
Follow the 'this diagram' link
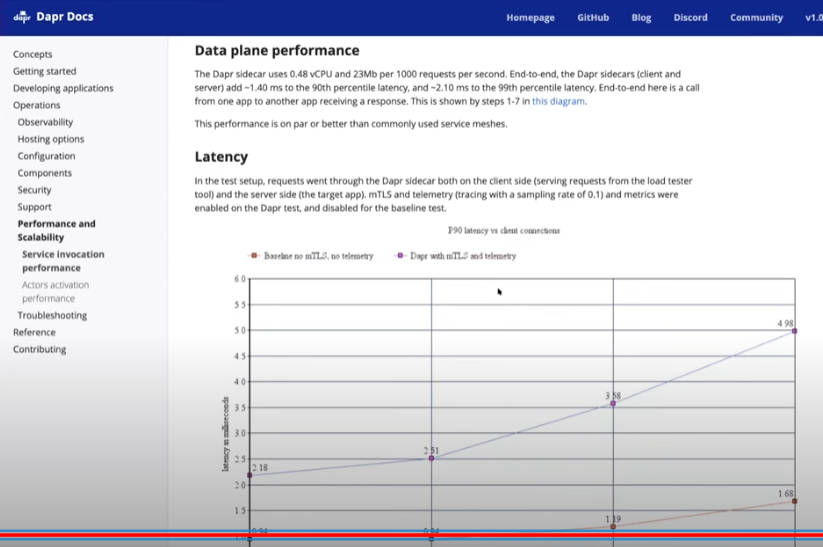coord(558,101)
